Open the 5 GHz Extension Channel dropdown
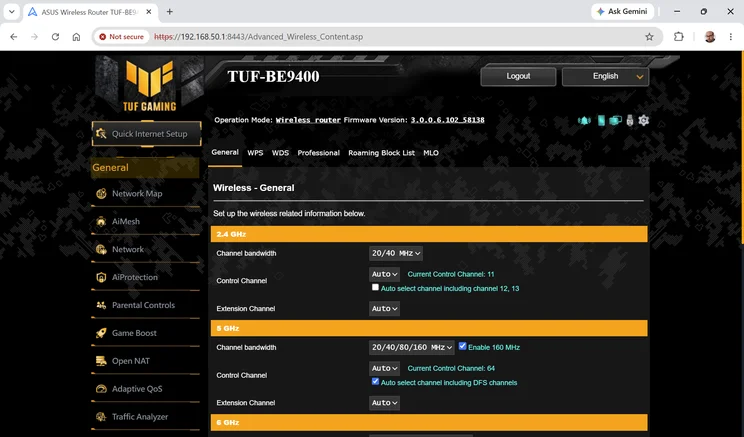This screenshot has height=437, width=744. tap(384, 403)
